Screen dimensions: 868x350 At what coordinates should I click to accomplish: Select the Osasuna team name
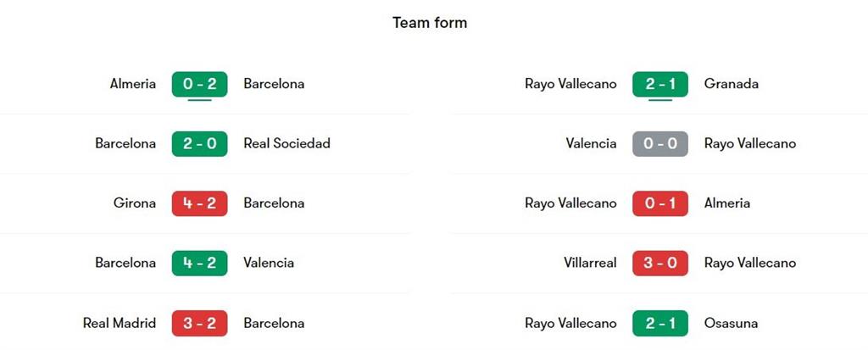[731, 323]
